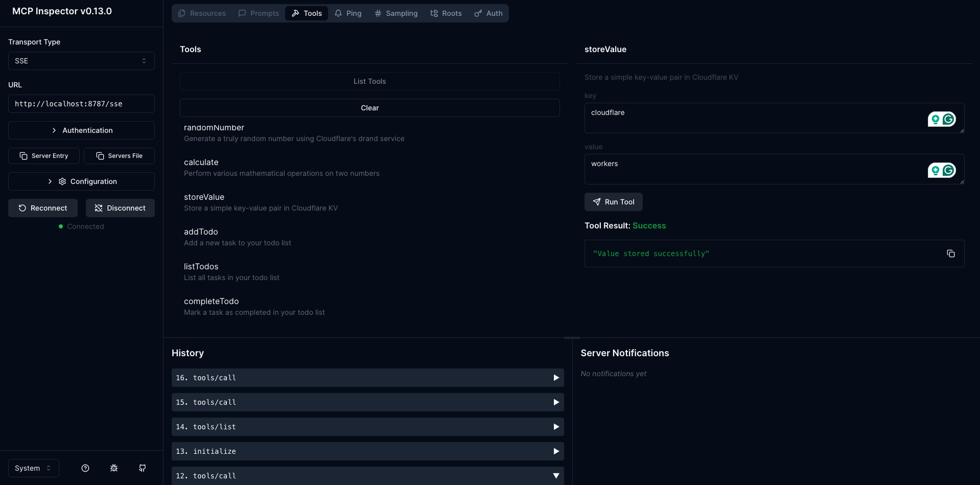Open the Transport Type SSE dropdown
Viewport: 980px width, 485px height.
[81, 61]
